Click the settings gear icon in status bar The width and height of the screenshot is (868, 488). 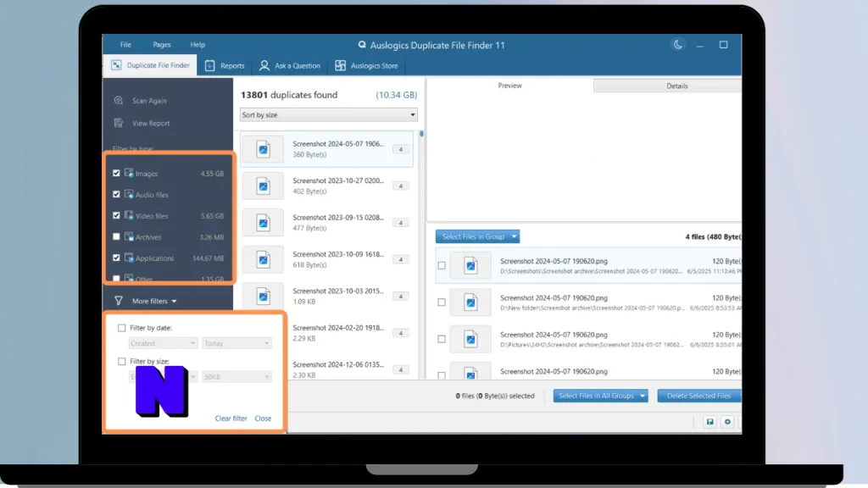[727, 422]
